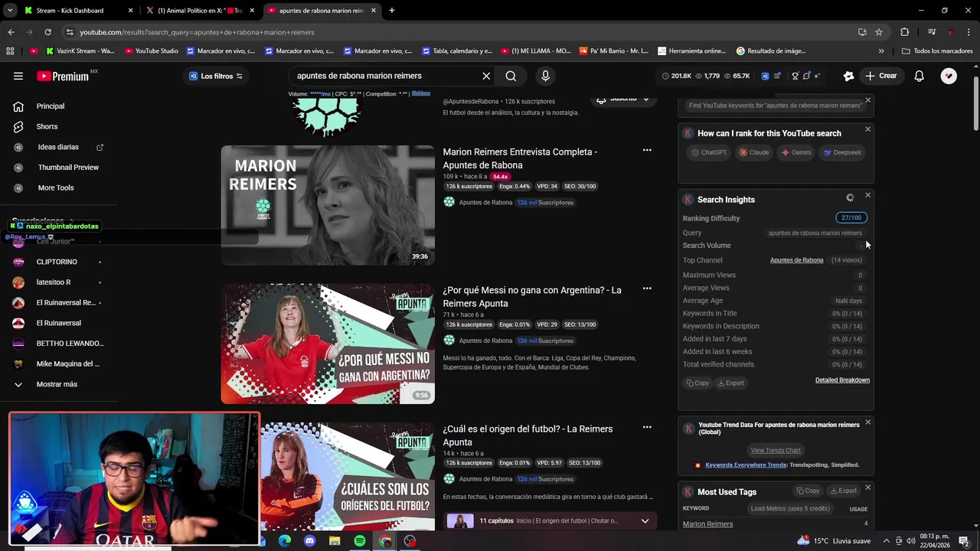Open Tabla, calendario bookmark
The image size is (980, 551).
tap(457, 51)
